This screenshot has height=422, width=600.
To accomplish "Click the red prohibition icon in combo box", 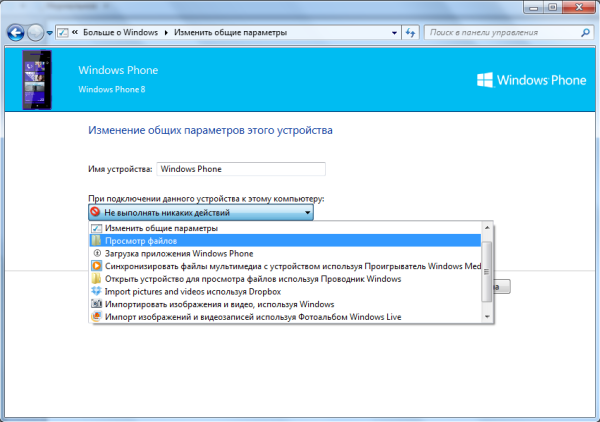I will point(95,212).
